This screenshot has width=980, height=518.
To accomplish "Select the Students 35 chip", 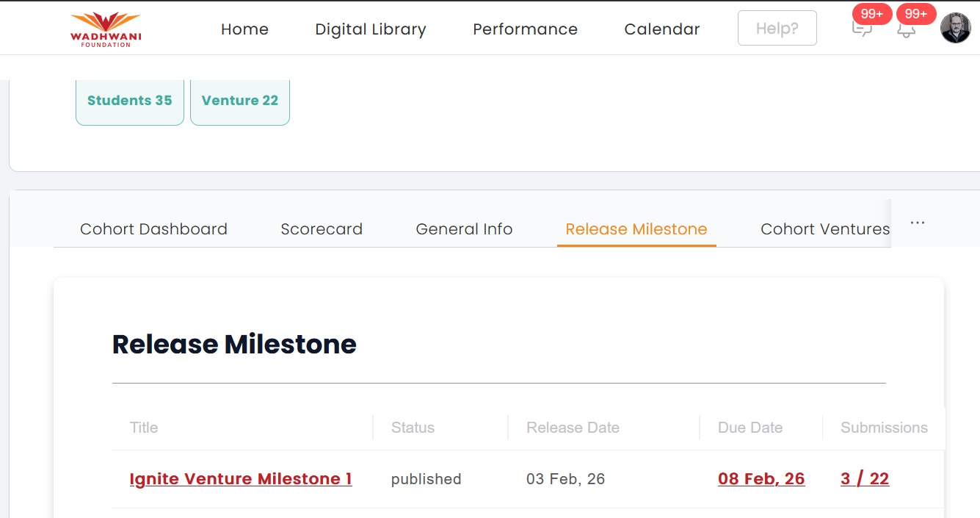I will (x=130, y=101).
